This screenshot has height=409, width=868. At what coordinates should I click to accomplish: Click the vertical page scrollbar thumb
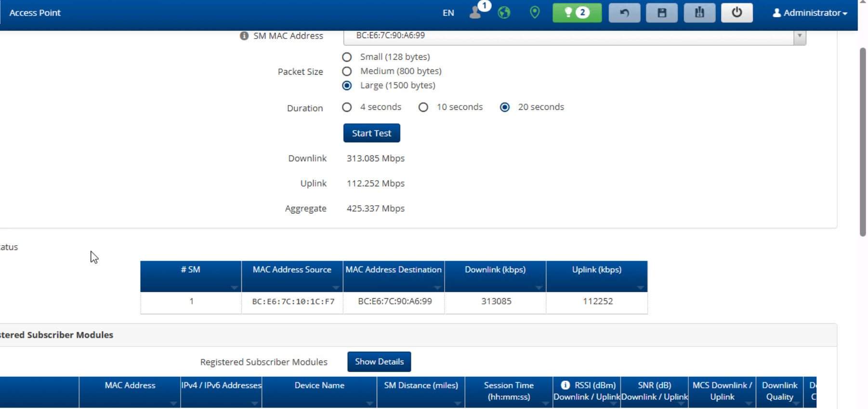pos(862,142)
